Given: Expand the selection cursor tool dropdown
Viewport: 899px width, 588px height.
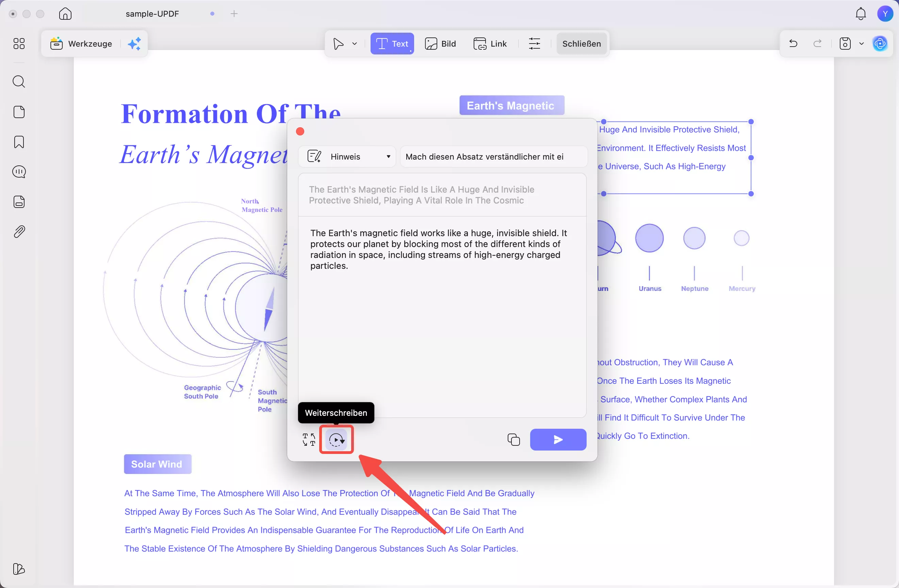Looking at the screenshot, I should click(x=354, y=44).
